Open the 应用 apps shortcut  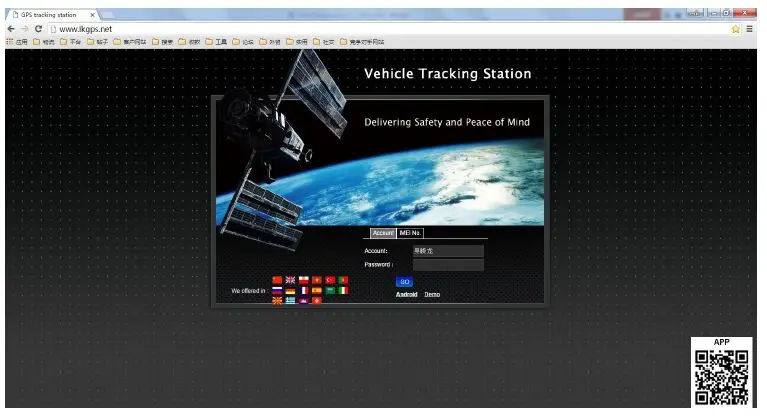(17, 42)
